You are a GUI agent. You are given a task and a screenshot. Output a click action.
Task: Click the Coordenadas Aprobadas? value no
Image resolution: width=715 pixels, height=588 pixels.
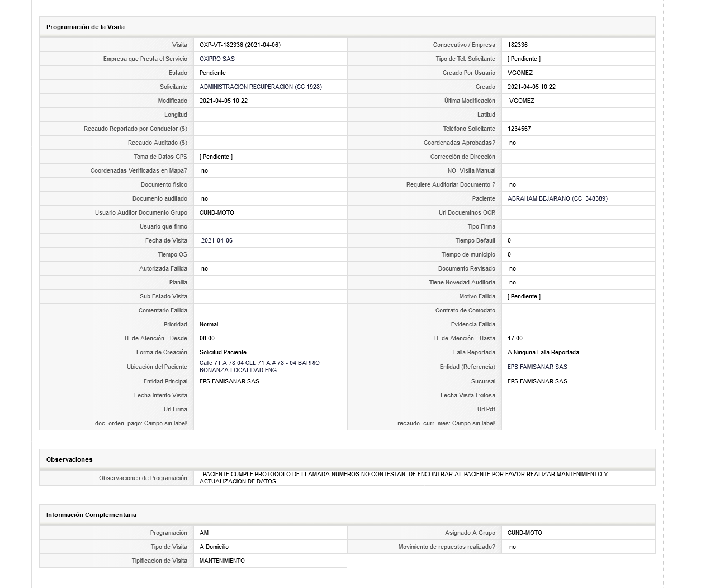pyautogui.click(x=513, y=143)
